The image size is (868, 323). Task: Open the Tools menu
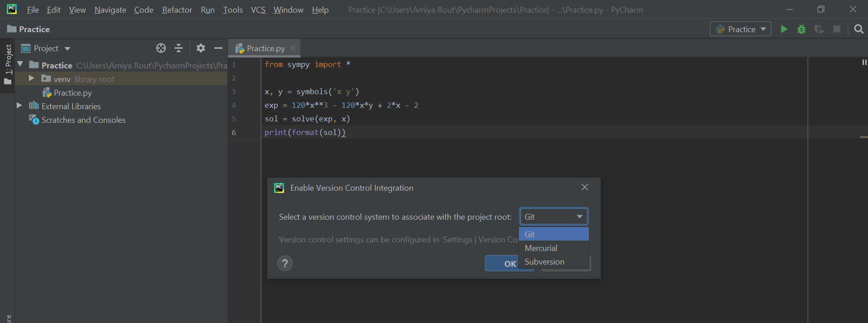pos(232,10)
